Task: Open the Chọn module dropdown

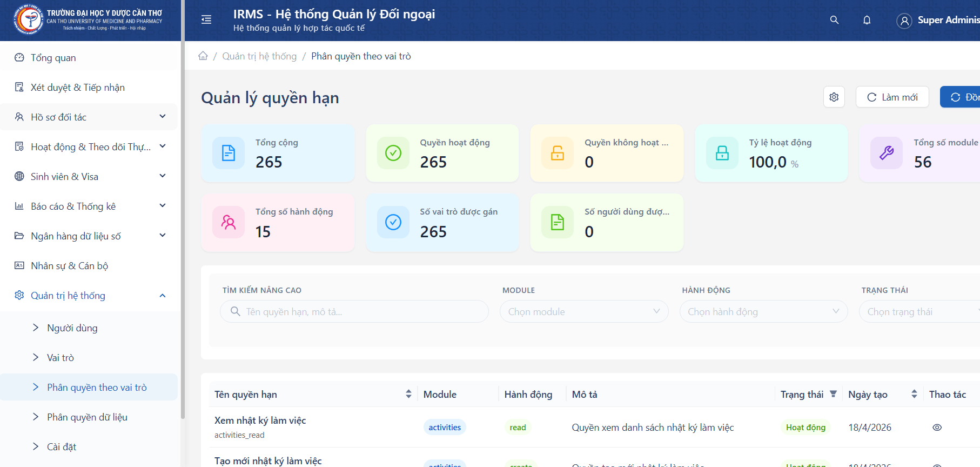Action: pyautogui.click(x=584, y=311)
